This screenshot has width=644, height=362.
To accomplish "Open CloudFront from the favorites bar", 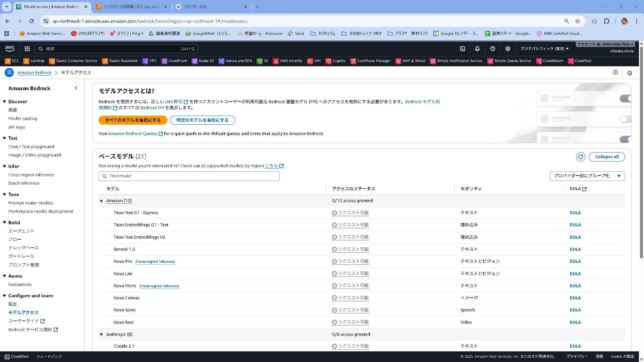I will (x=174, y=61).
